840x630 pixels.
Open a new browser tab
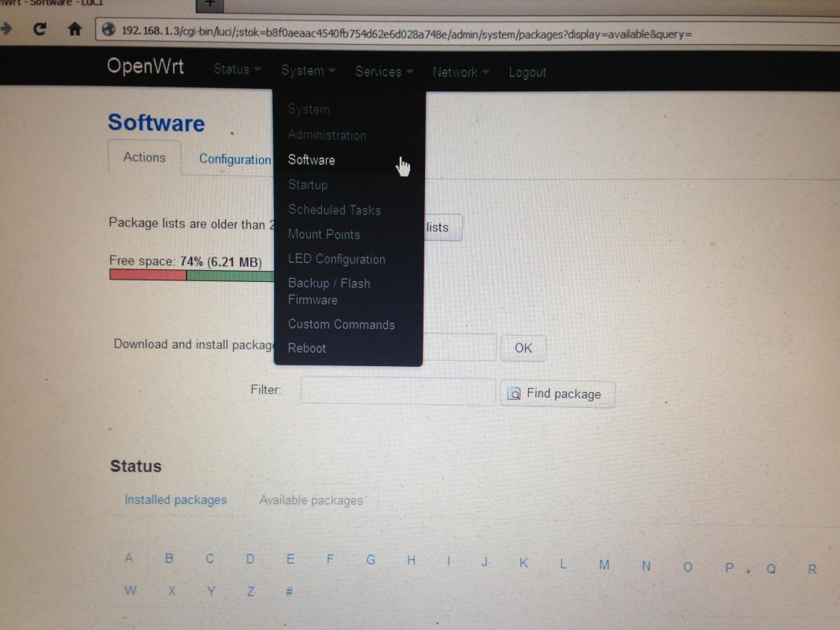pyautogui.click(x=209, y=4)
